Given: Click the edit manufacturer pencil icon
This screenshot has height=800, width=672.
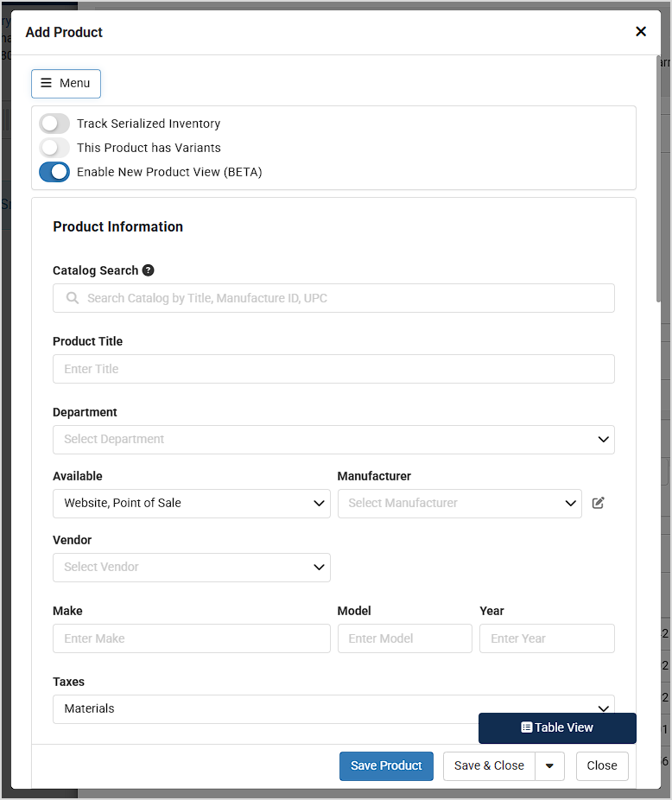Looking at the screenshot, I should pyautogui.click(x=599, y=503).
